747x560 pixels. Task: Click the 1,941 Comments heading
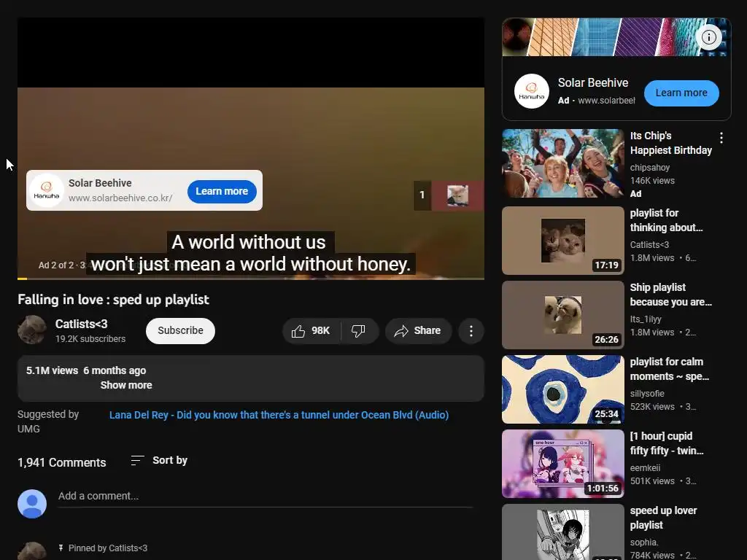tap(62, 462)
